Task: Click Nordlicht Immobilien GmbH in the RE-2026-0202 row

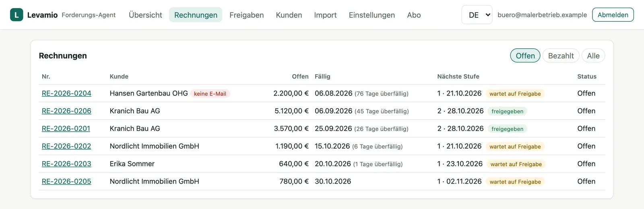Action: tap(155, 146)
